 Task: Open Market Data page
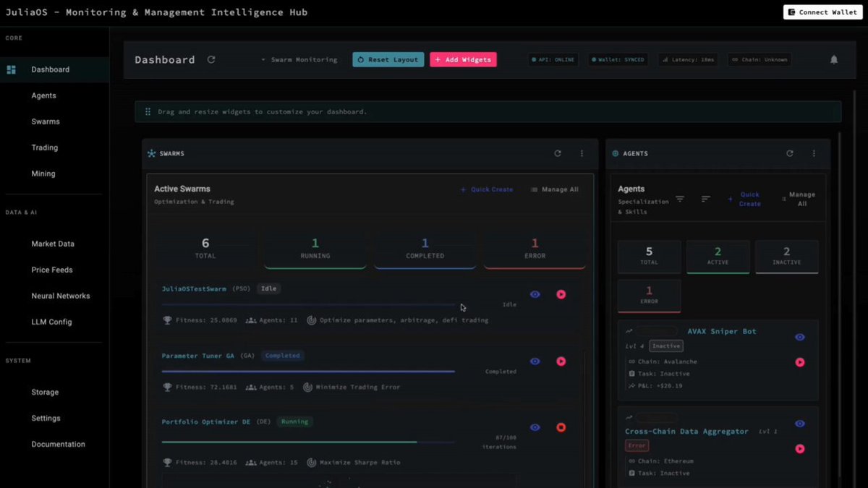pos(54,244)
